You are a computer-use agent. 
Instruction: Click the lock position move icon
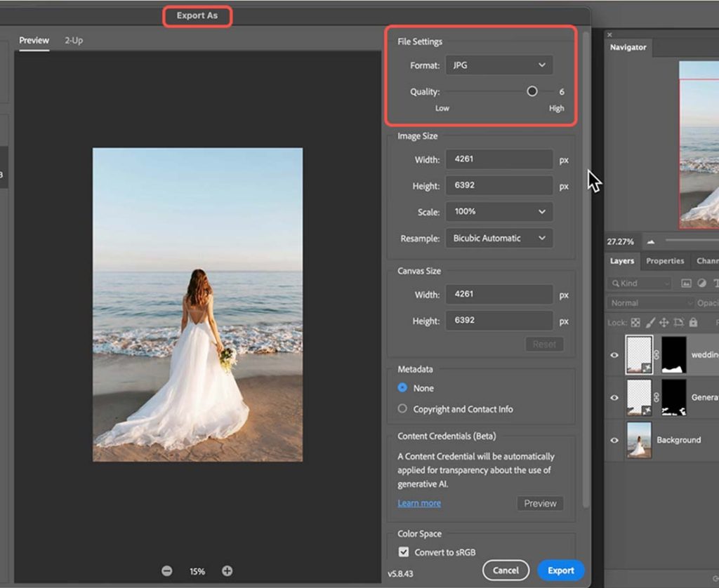click(x=664, y=323)
